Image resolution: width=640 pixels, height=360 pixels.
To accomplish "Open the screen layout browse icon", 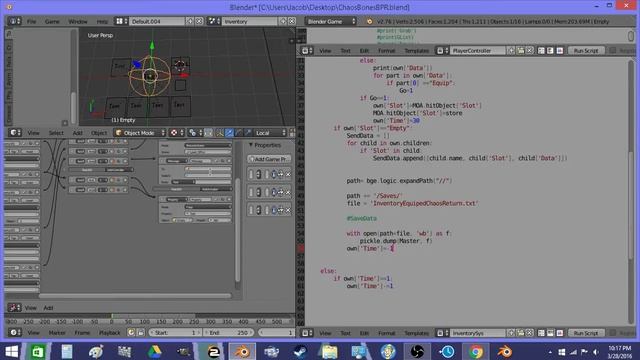I will (121, 21).
